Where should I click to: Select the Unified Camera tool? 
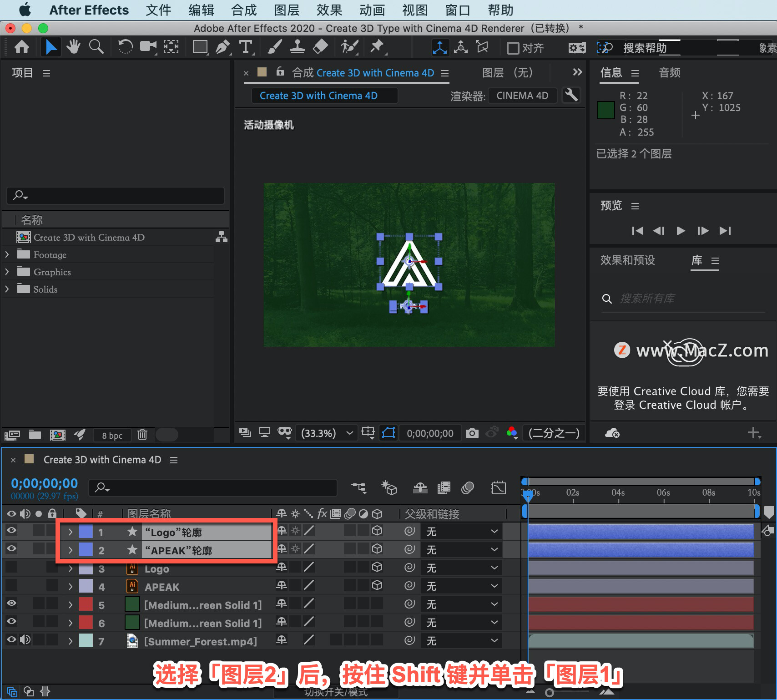[148, 47]
